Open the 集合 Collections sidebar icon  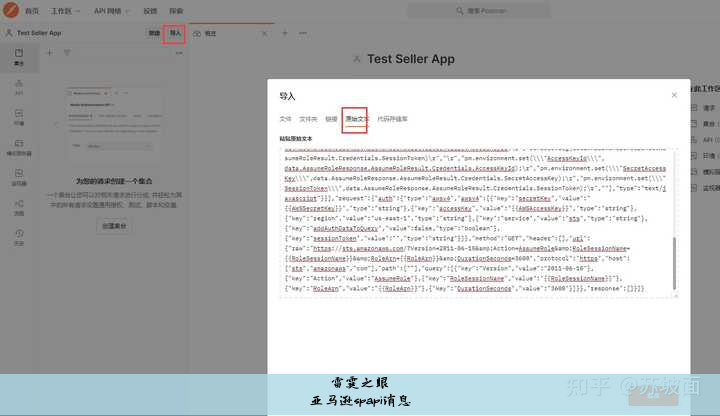[19, 57]
